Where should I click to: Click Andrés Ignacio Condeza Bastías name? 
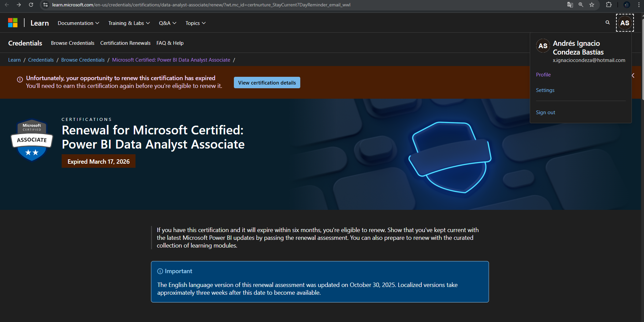point(578,48)
